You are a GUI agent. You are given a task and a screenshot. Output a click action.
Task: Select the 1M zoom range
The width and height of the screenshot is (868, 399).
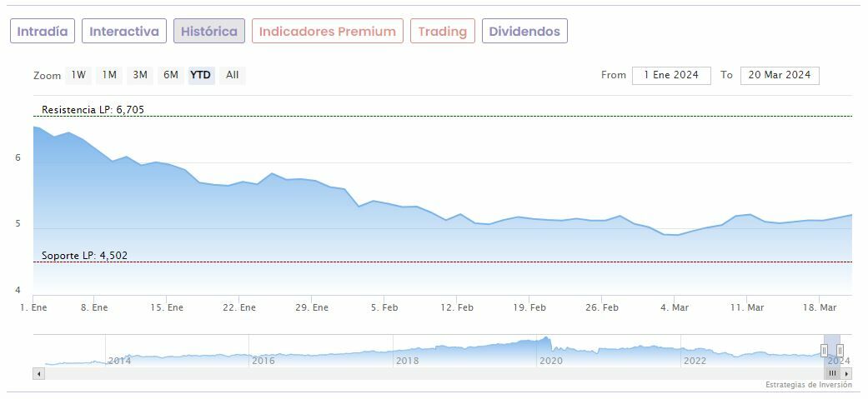[x=109, y=75]
